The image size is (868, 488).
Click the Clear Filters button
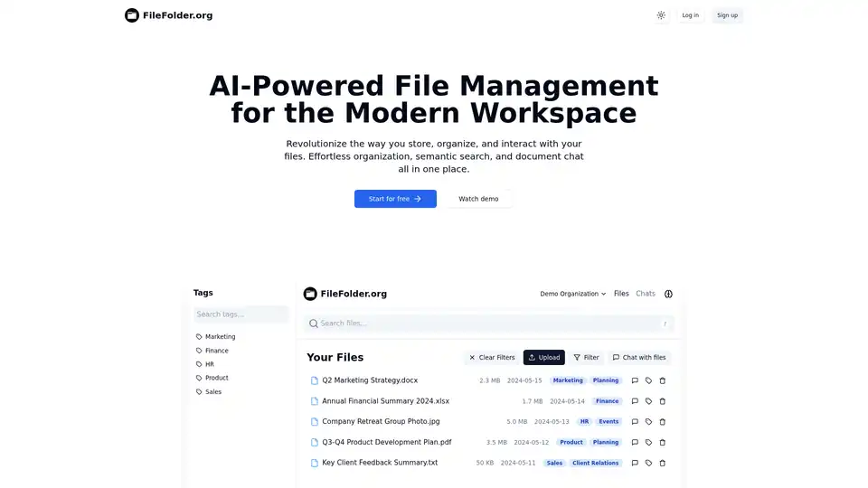coord(491,358)
